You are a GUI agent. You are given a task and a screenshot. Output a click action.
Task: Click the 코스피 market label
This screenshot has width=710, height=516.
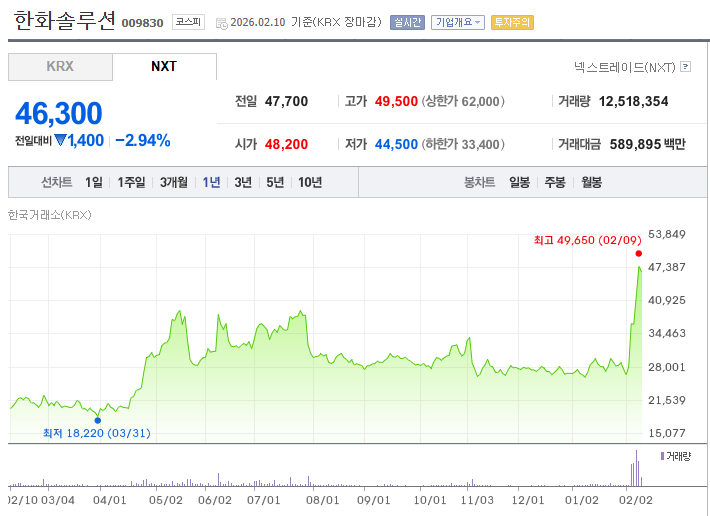tap(188, 22)
